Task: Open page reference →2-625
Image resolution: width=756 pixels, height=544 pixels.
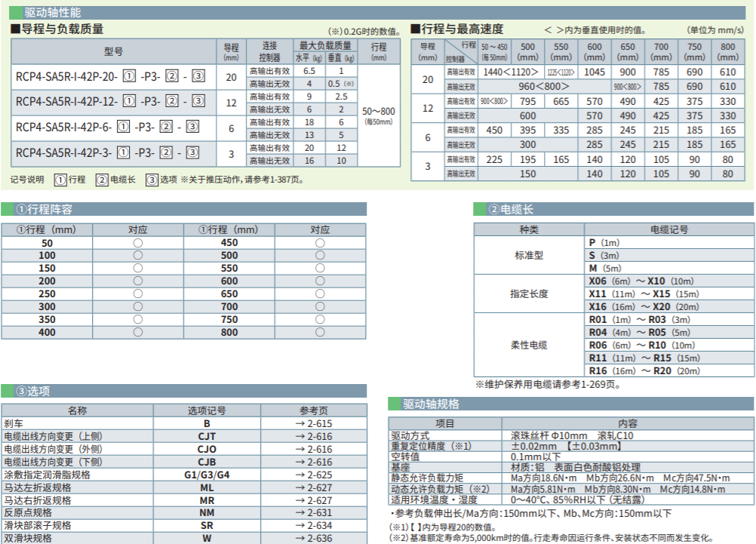Action: [x=314, y=475]
